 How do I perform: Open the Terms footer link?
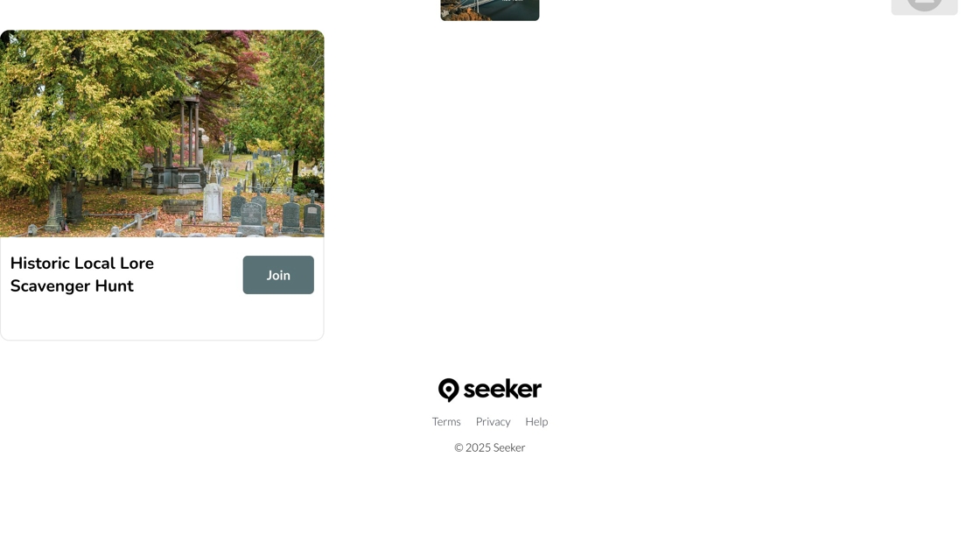click(x=446, y=421)
